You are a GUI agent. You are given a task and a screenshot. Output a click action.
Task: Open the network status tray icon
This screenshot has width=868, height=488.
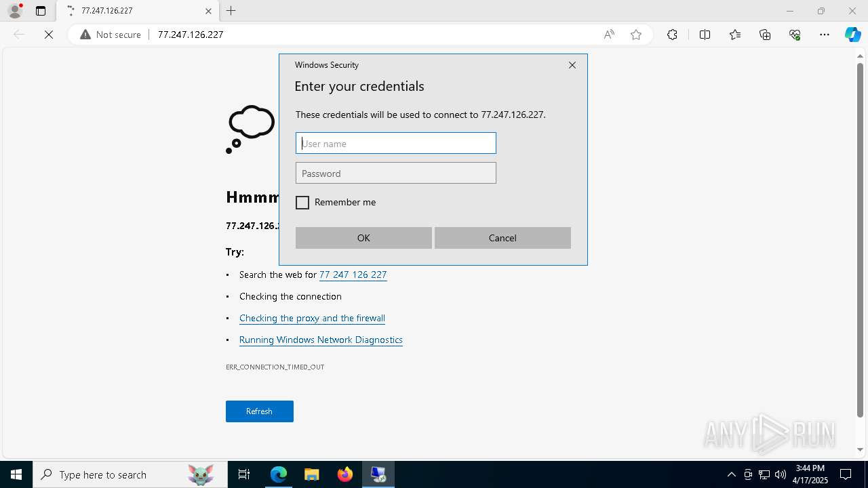[764, 474]
